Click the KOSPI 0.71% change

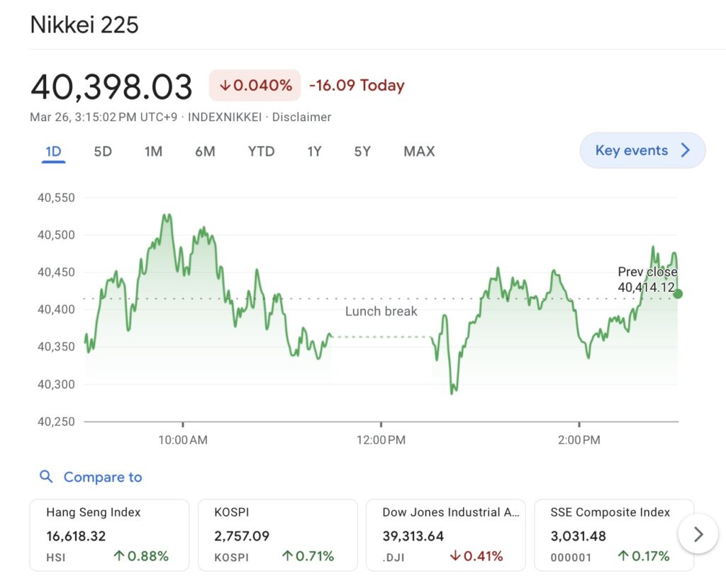click(x=308, y=556)
